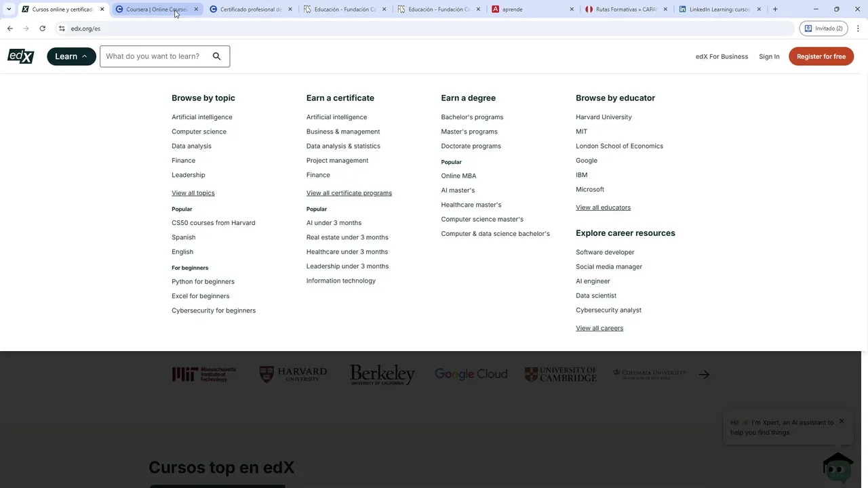Open edX For Business
This screenshot has width=868, height=488.
pos(722,56)
